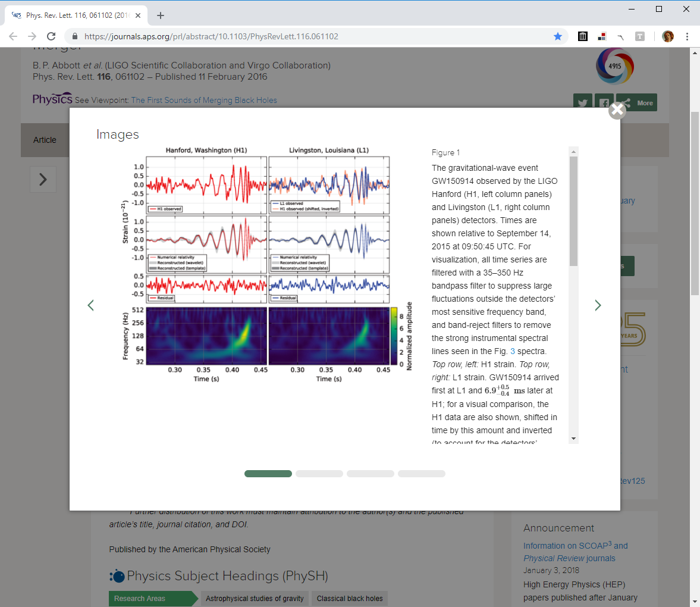Open the Chrome three-dot menu
Image resolution: width=700 pixels, height=607 pixels.
[687, 36]
